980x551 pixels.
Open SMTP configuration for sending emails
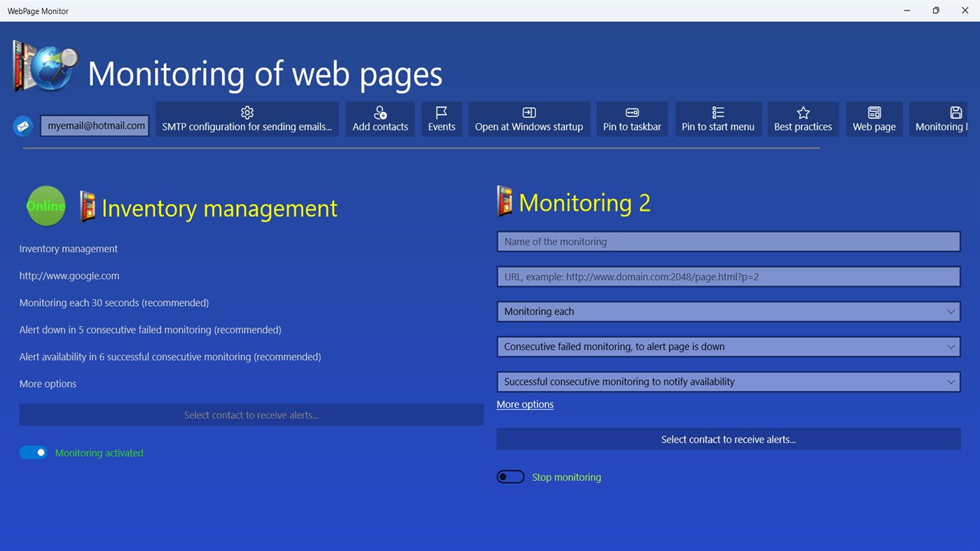click(247, 119)
